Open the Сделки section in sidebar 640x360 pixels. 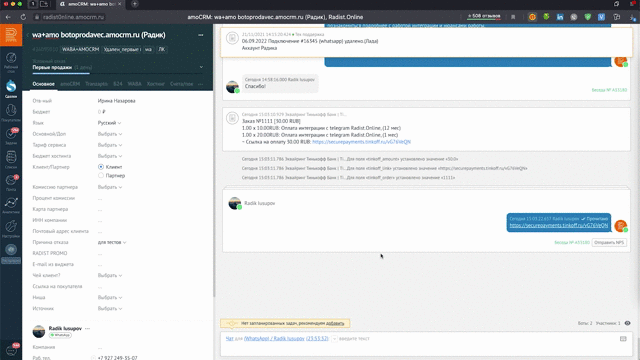11,89
